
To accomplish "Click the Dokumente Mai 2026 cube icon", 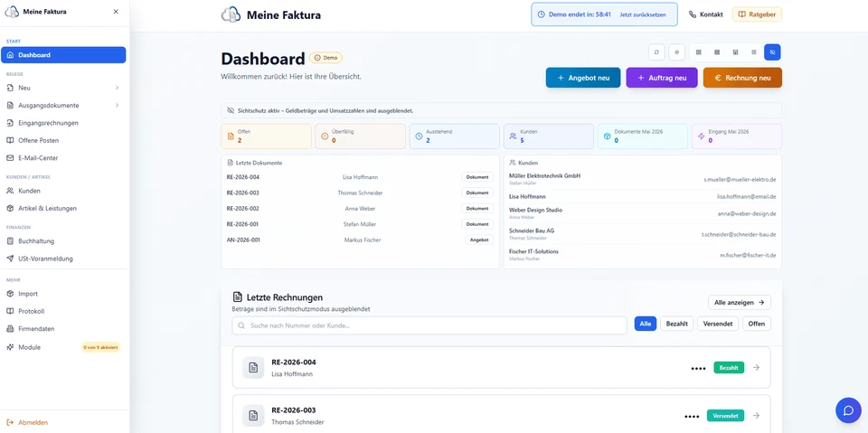I will 608,136.
